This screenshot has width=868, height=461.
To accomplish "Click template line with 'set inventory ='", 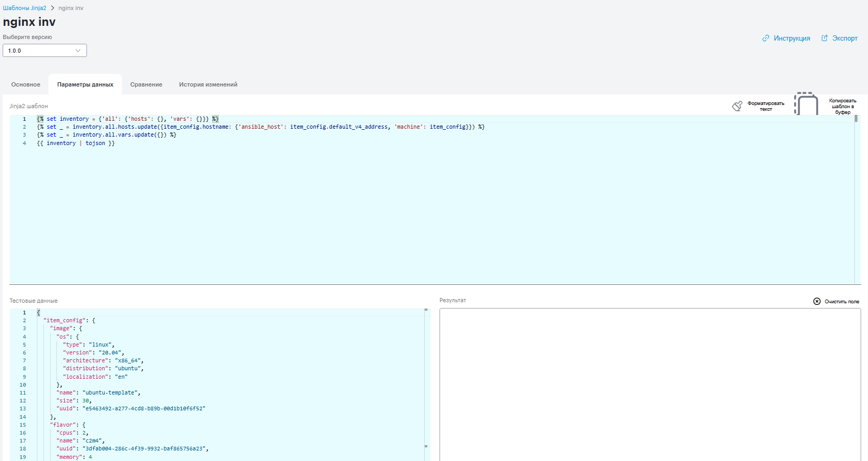I will pyautogui.click(x=128, y=119).
